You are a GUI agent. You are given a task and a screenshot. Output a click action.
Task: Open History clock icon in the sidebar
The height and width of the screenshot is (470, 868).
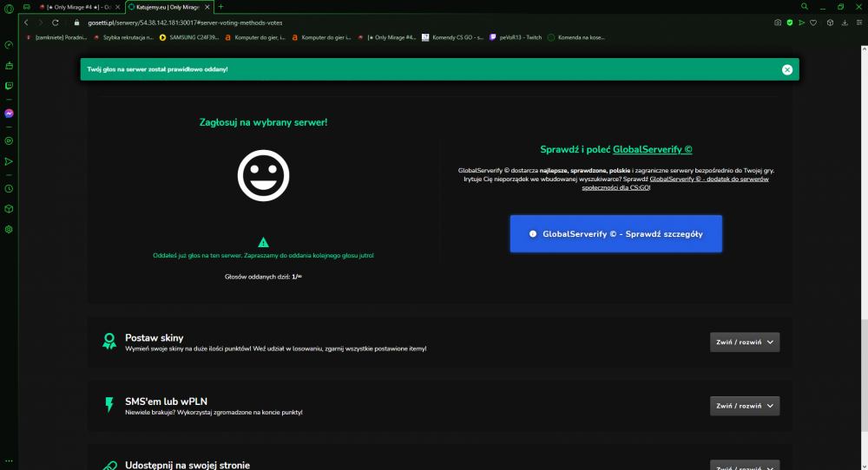click(9, 188)
